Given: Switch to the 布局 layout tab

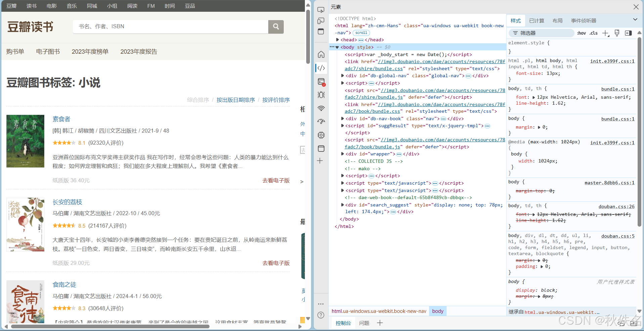Looking at the screenshot, I should pos(557,21).
